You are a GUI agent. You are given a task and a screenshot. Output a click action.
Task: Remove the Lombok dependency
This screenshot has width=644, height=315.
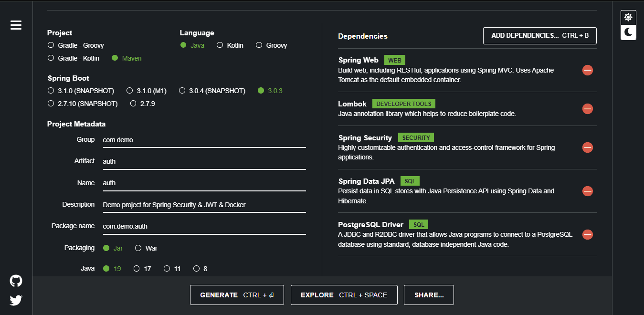(588, 109)
